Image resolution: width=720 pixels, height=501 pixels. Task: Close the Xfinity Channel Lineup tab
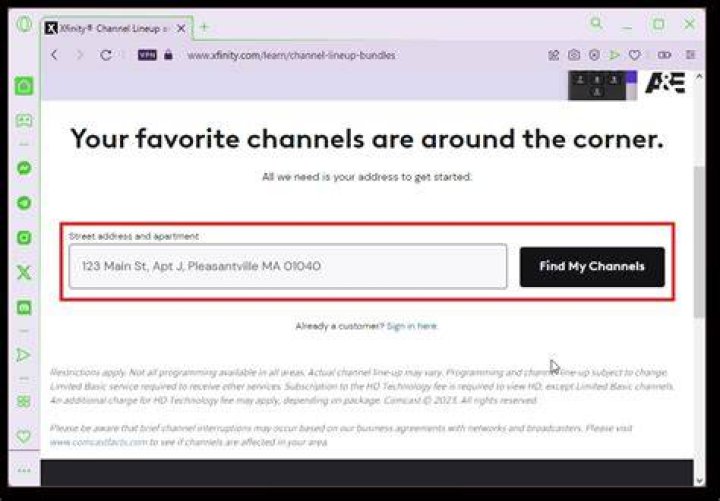[x=181, y=28]
